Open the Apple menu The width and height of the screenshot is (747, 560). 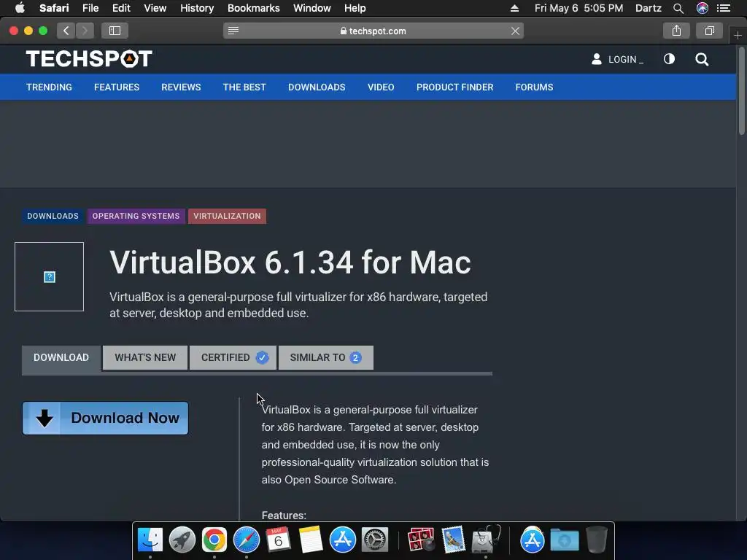20,8
